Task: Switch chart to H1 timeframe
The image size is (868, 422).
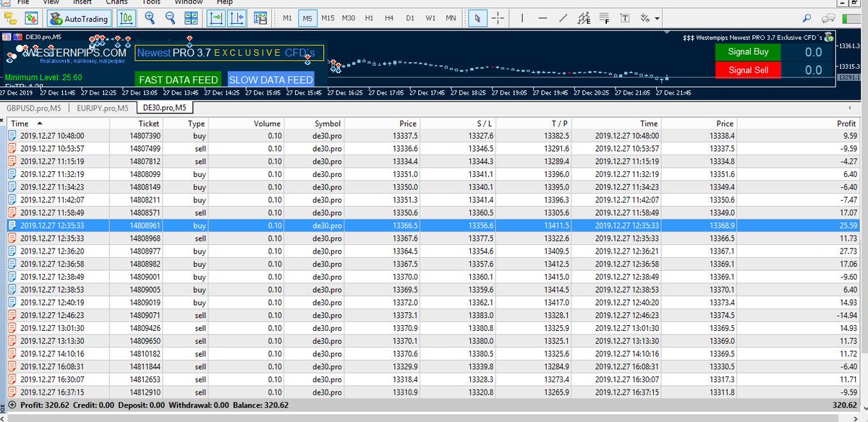Action: pos(369,18)
